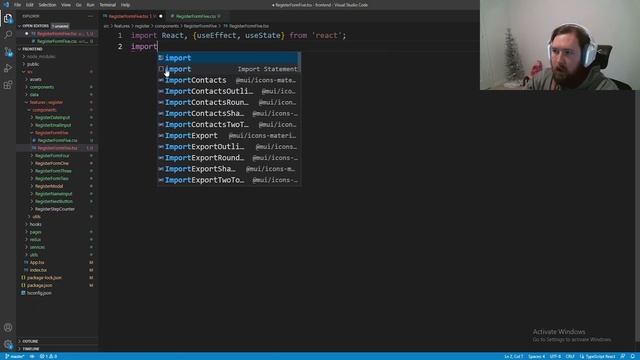The height and width of the screenshot is (360, 640).
Task: Collapse the FRONTEND workspace folder section
Action: [19, 49]
